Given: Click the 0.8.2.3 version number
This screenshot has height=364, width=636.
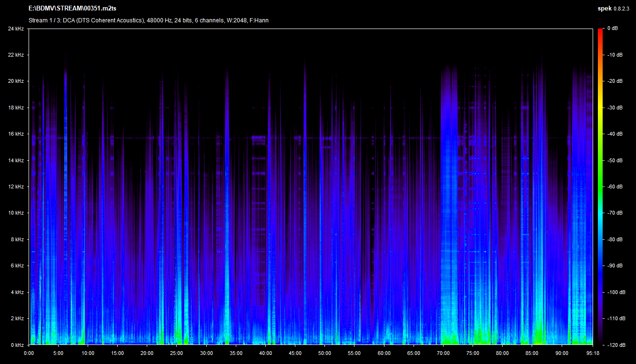Looking at the screenshot, I should tap(621, 9).
